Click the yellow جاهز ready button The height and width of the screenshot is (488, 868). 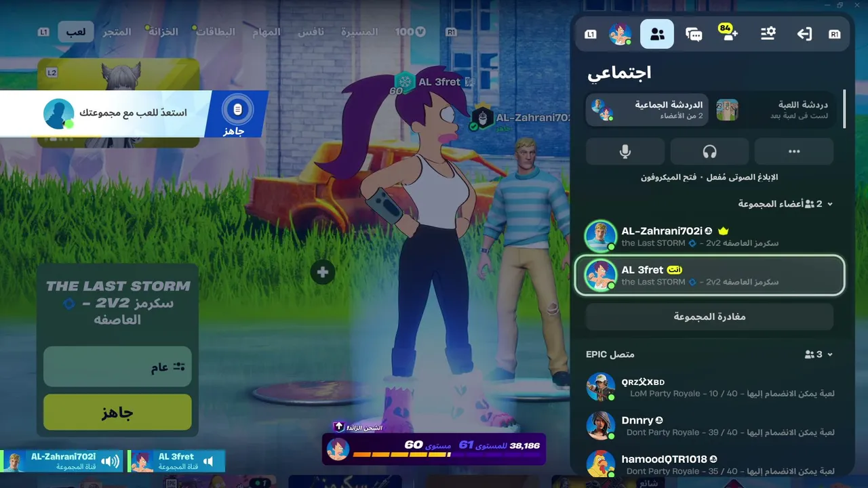tap(117, 412)
